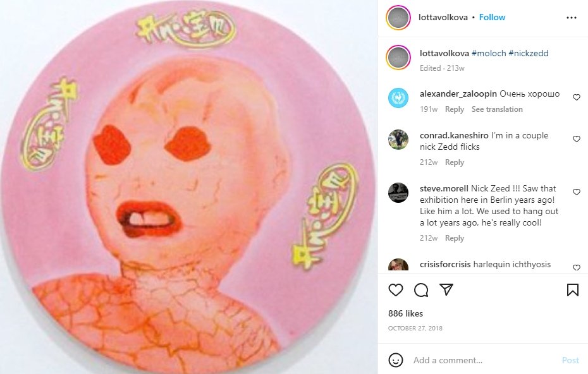Save the post with the bookmark icon
Screen dimensions: 588x374
[573, 290]
